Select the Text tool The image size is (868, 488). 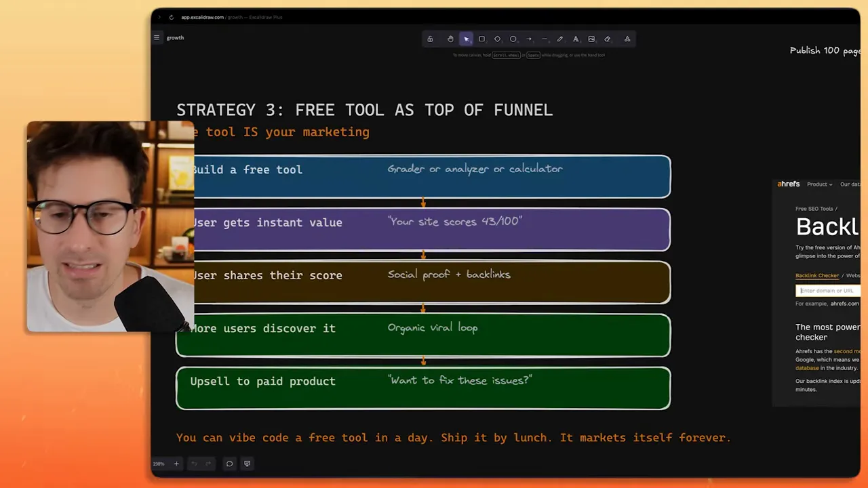pyautogui.click(x=576, y=39)
